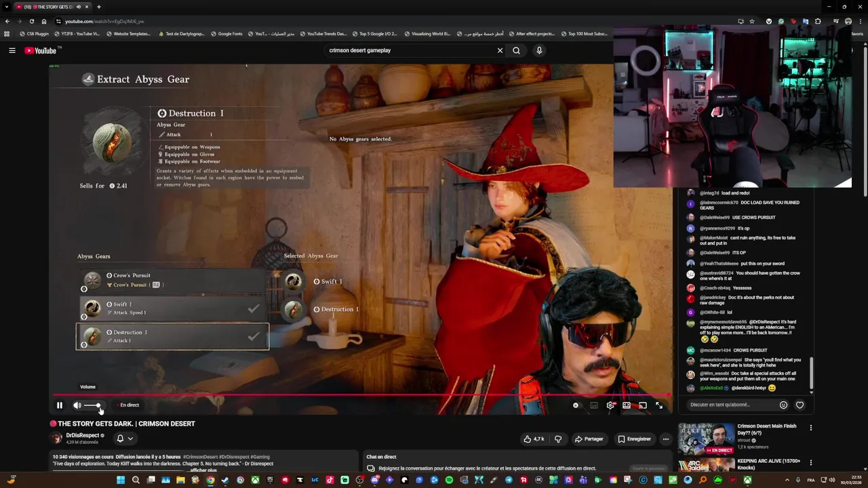The image size is (868, 488).
Task: Adjust the volume slider handle
Action: tap(98, 405)
